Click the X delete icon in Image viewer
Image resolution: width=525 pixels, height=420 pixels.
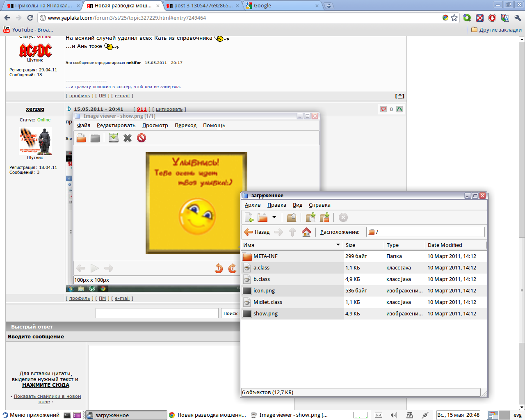pos(128,138)
